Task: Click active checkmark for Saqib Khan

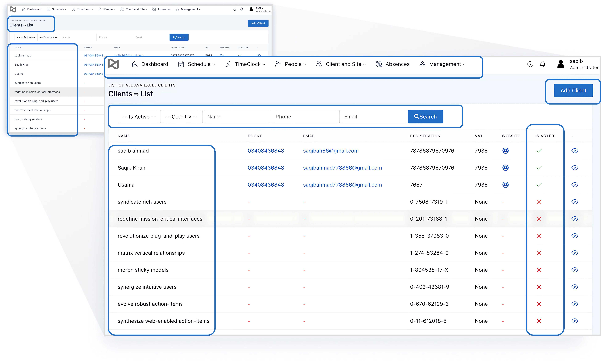Action: click(x=539, y=168)
